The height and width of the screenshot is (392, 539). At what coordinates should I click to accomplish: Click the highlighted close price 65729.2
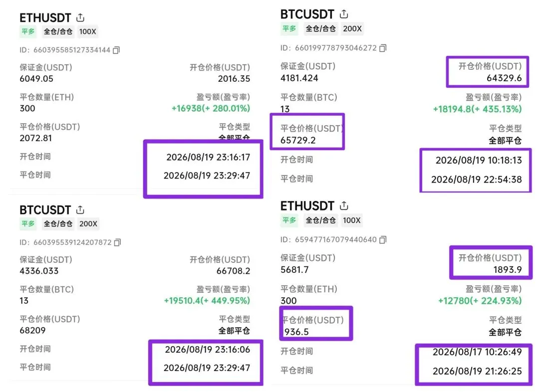click(298, 140)
